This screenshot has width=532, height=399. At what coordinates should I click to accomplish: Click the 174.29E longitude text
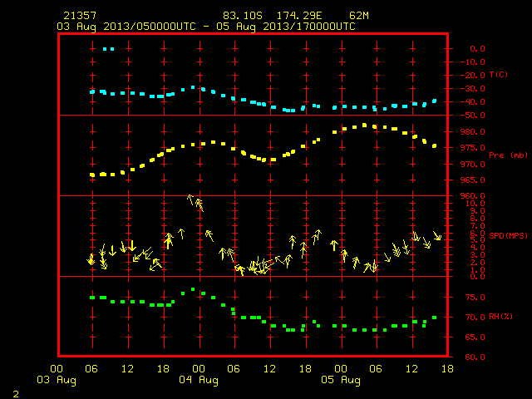(x=299, y=16)
